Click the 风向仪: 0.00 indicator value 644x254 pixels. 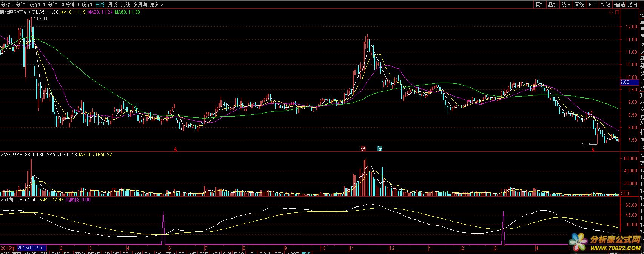click(78, 199)
